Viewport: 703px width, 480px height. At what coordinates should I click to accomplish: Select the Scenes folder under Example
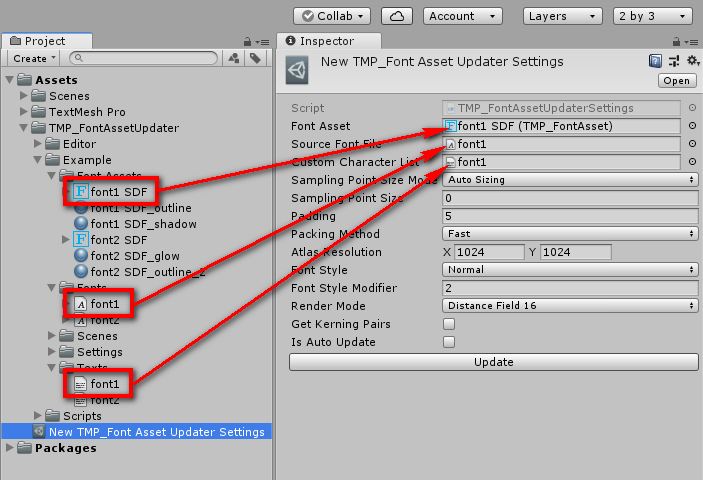click(x=89, y=336)
